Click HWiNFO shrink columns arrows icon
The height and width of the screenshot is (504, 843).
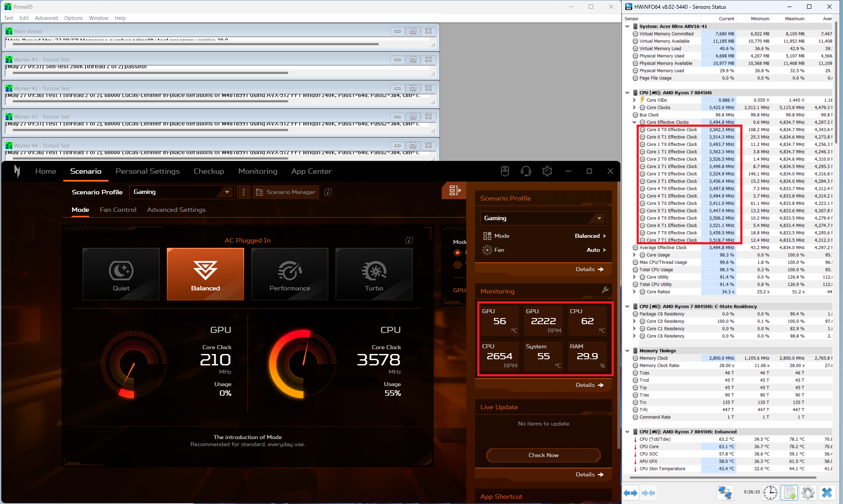coord(648,493)
